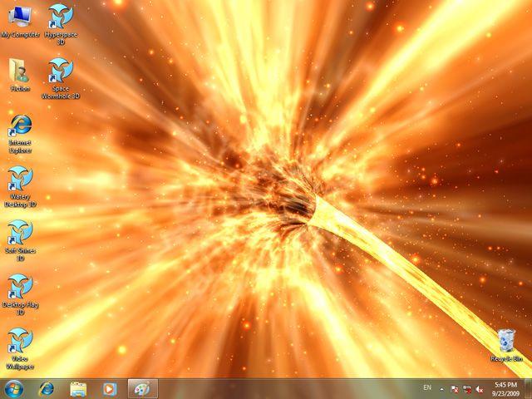Viewport: 532px width, 399px height.
Task: Select the Space Wormhole 3D shortcut
Action: click(61, 78)
